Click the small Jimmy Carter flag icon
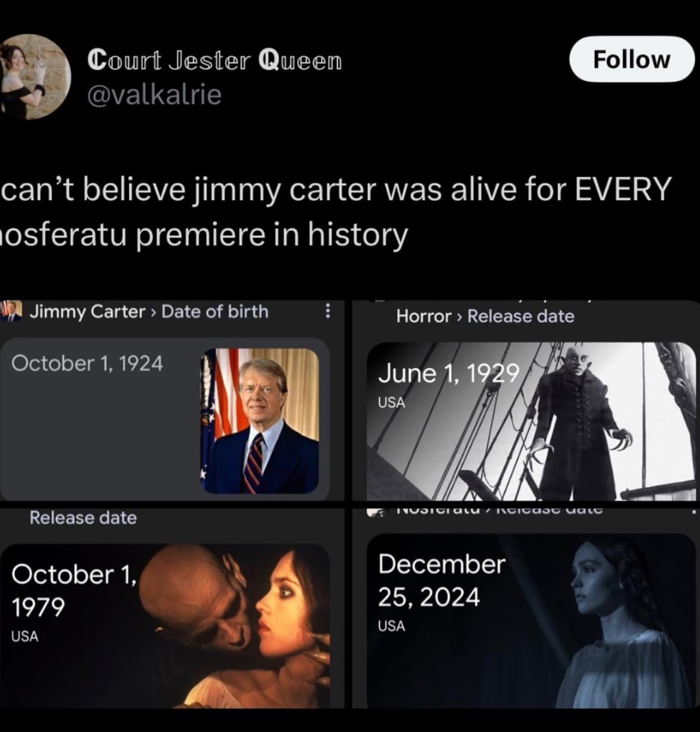Viewport: 700px width, 732px height. point(10,311)
